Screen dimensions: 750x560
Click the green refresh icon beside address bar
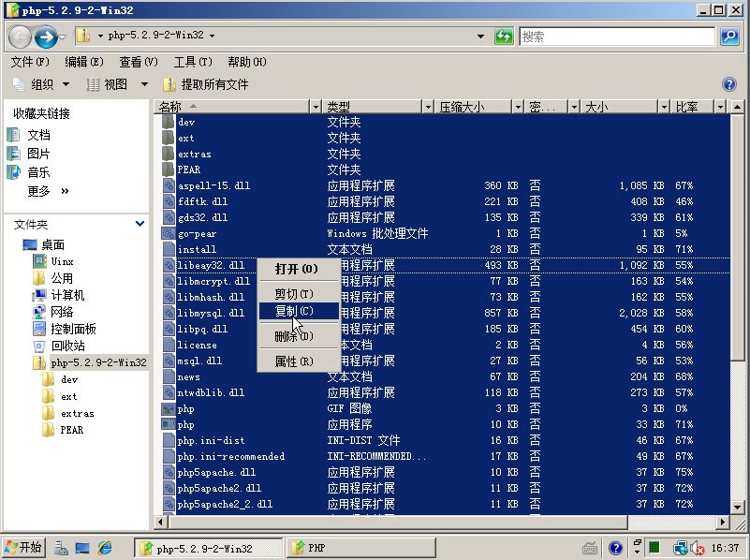[504, 37]
